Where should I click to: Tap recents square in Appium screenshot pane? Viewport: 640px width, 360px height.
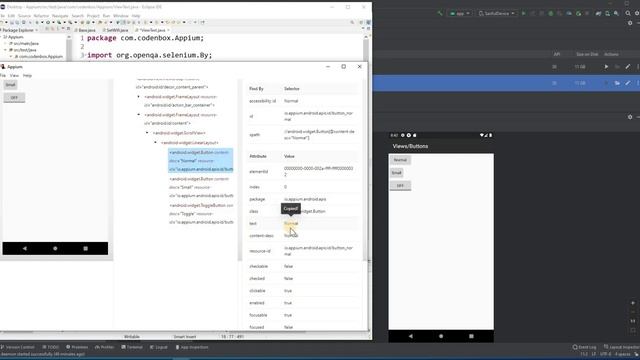[85, 248]
